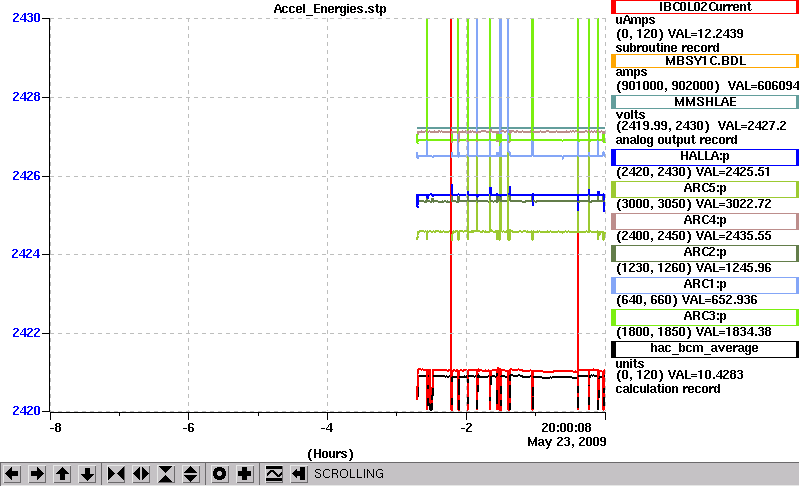Click the VAL=12.2439 reading under IBC0L02Current
This screenshot has width=799, height=486.
coord(705,34)
